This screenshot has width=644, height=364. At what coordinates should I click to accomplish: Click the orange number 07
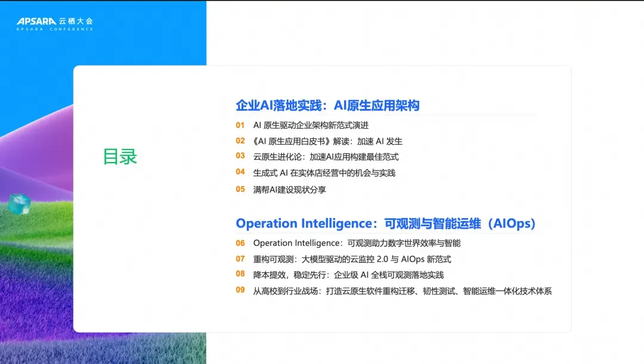coord(240,259)
